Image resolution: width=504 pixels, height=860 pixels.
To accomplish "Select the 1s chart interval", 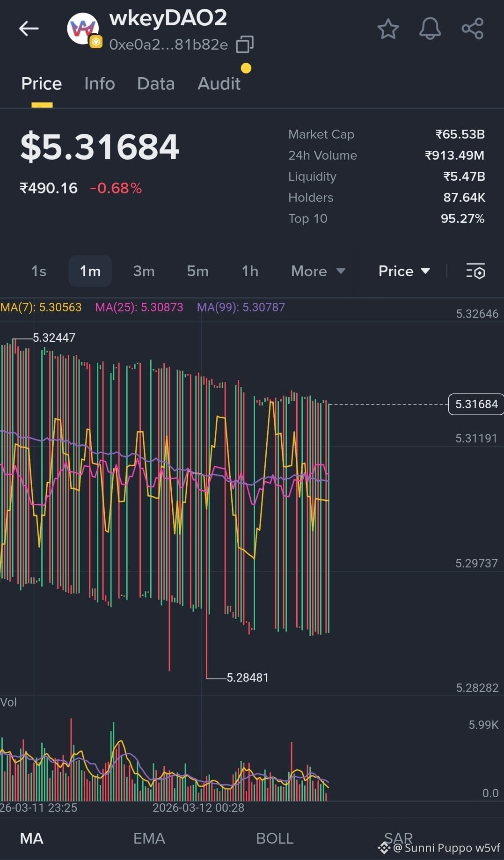I will tap(39, 271).
